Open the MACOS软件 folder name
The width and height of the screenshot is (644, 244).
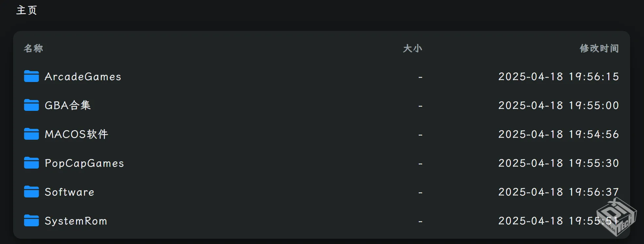[76, 134]
